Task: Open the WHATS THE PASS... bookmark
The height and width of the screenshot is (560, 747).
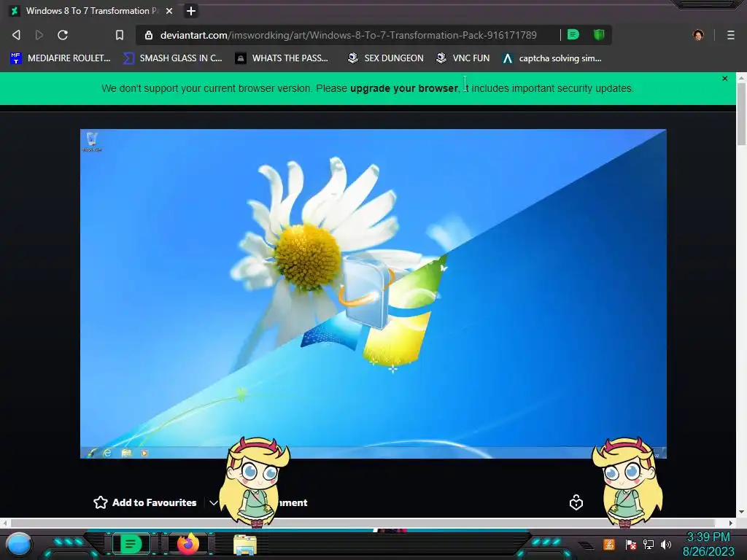Action: [282, 58]
